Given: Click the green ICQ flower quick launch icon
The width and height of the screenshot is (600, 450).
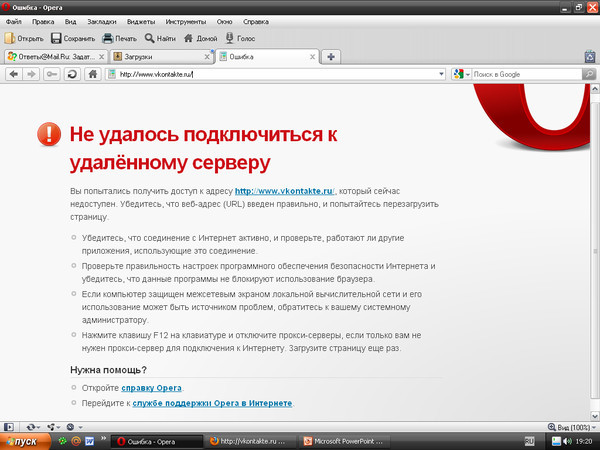Looking at the screenshot, I should coord(62,441).
